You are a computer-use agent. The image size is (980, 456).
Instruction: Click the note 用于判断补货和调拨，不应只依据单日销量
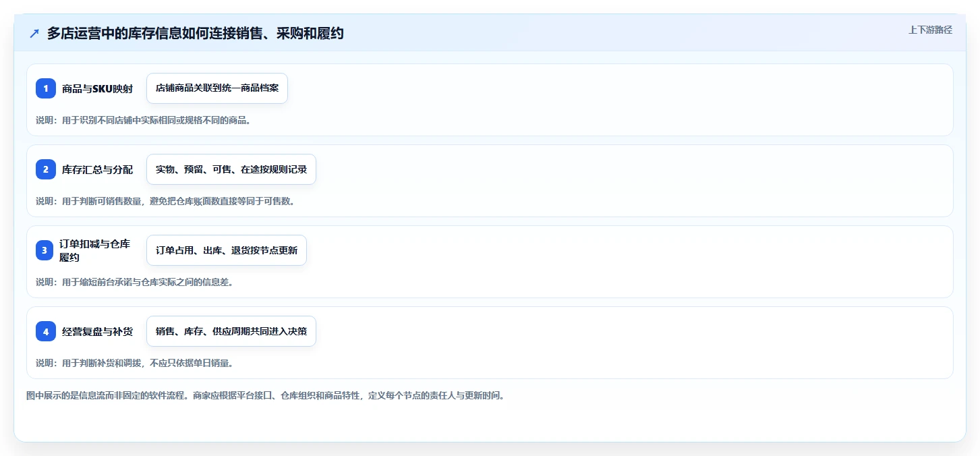click(x=148, y=363)
